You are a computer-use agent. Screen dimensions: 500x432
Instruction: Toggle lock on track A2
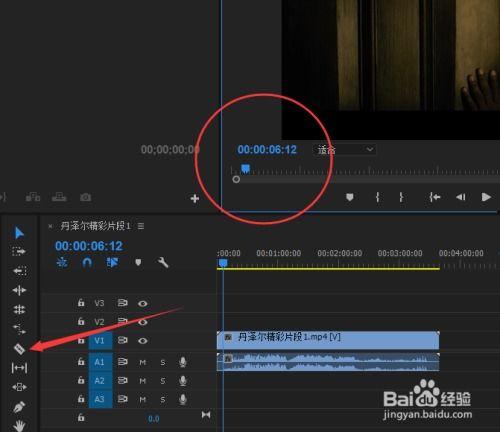coord(81,380)
